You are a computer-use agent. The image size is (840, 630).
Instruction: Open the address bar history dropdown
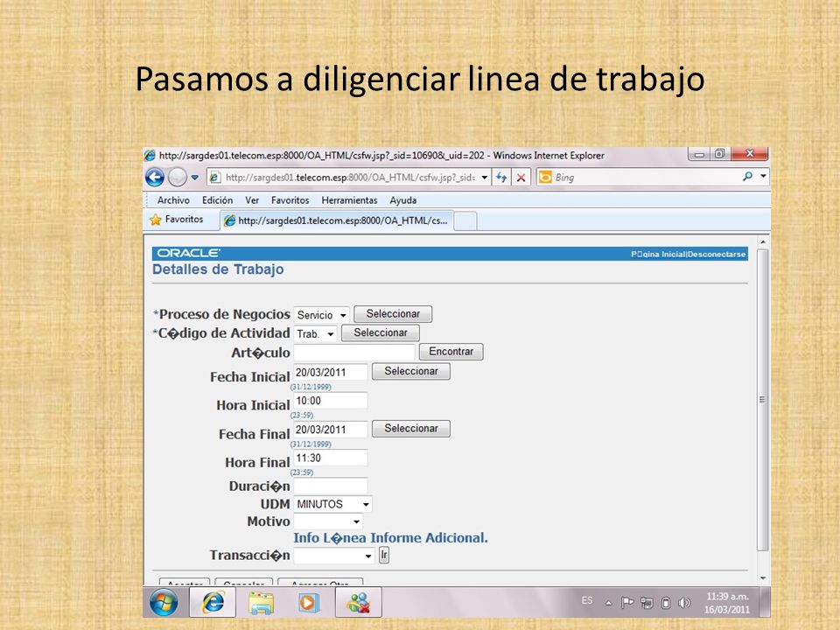484,178
